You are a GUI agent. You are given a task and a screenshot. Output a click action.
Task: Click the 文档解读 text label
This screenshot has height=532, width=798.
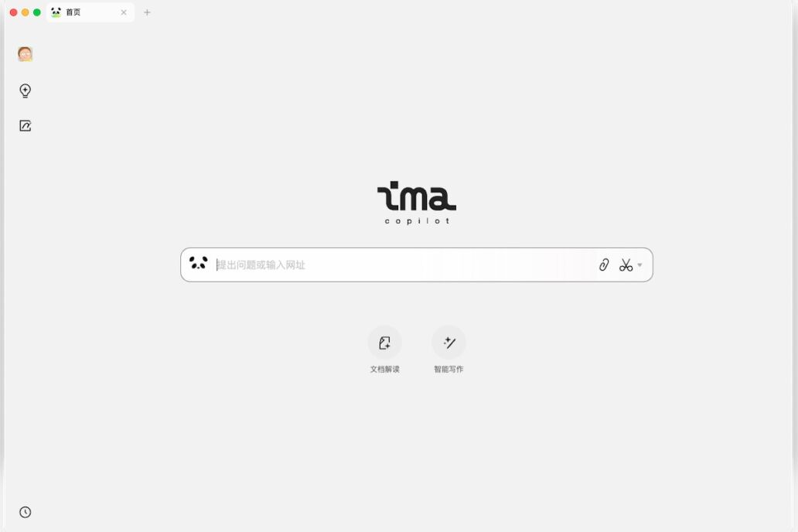point(385,369)
